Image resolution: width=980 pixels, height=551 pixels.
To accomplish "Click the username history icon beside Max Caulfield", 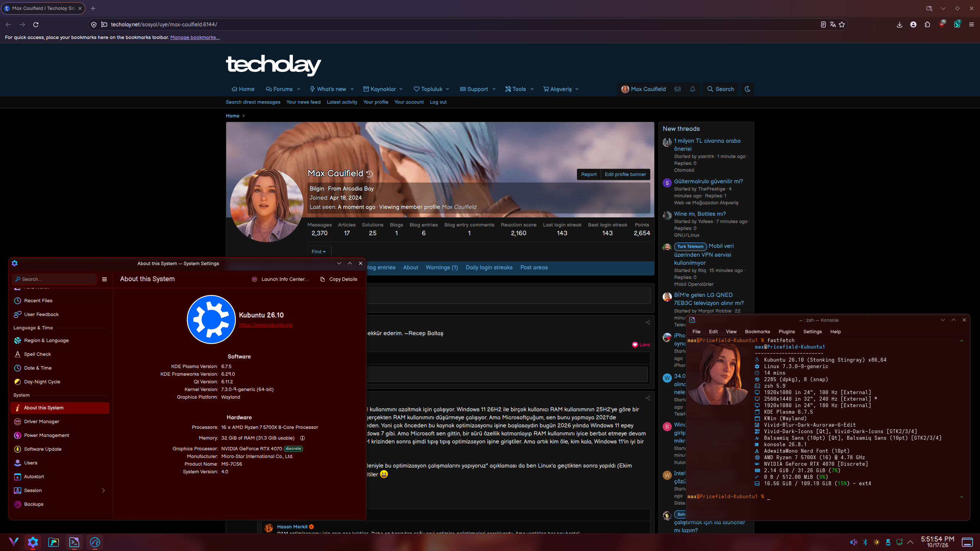I will [x=369, y=174].
